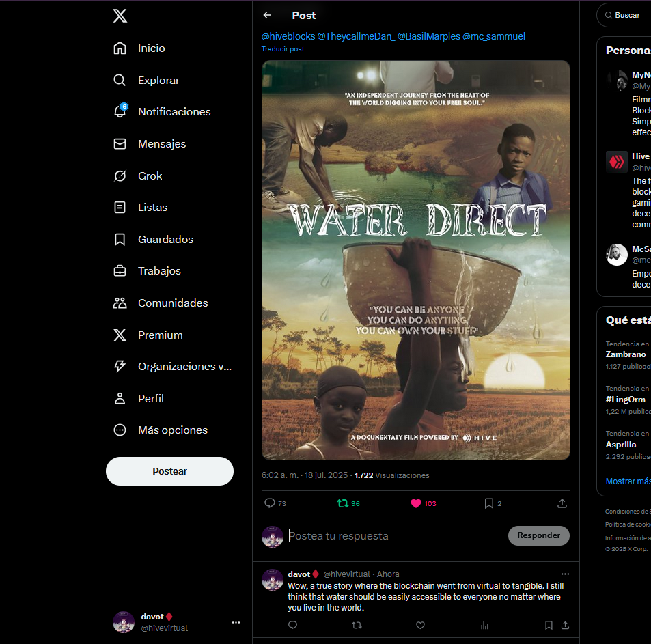This screenshot has height=644, width=651.
Task: Open McSa profile avatar in Personas panel
Action: click(x=617, y=254)
